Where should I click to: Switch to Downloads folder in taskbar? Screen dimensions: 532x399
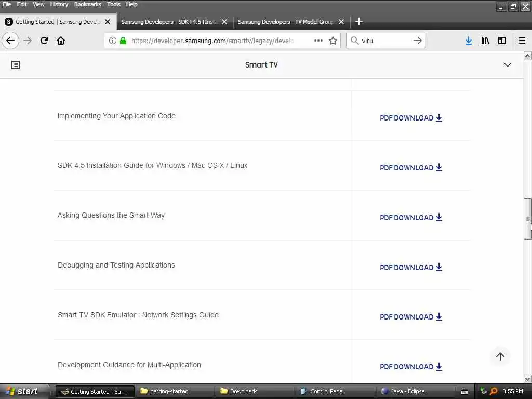(x=256, y=391)
